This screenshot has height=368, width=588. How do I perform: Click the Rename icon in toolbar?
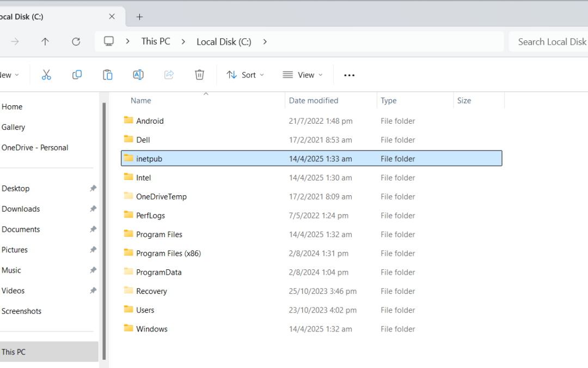point(138,75)
